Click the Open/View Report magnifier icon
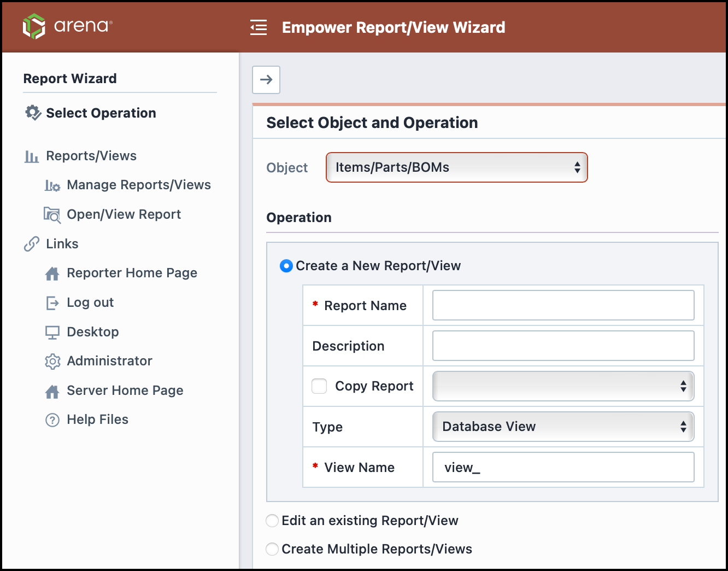This screenshot has height=571, width=728. tap(52, 214)
